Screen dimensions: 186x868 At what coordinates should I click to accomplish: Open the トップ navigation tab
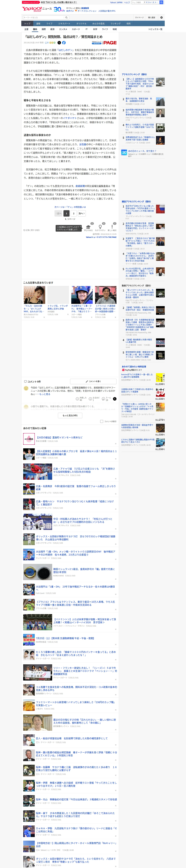27,24
